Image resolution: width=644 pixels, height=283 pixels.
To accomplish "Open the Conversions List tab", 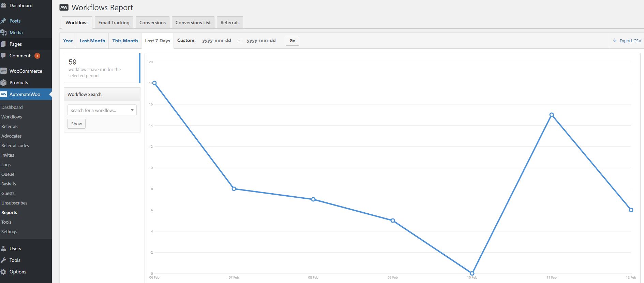I will [193, 23].
